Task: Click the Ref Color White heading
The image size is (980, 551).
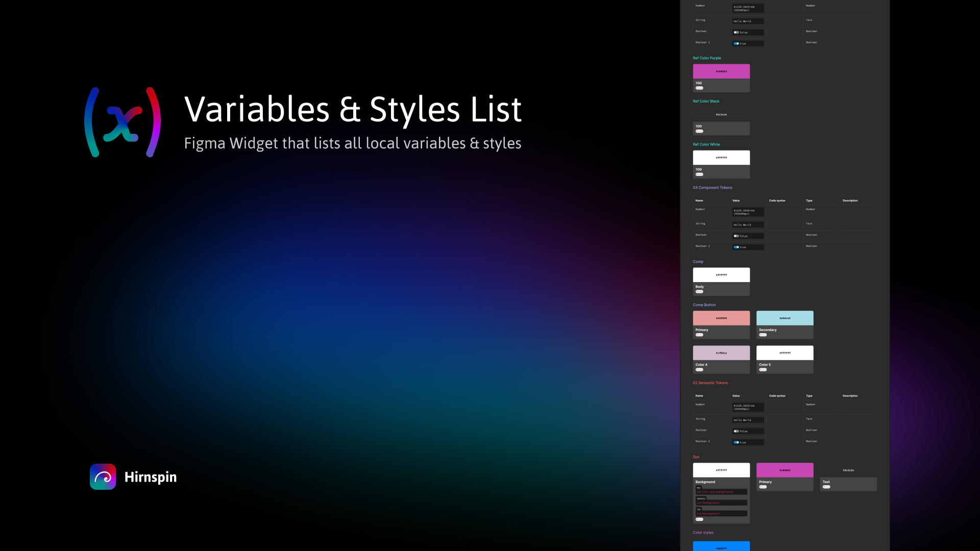Action: [706, 144]
